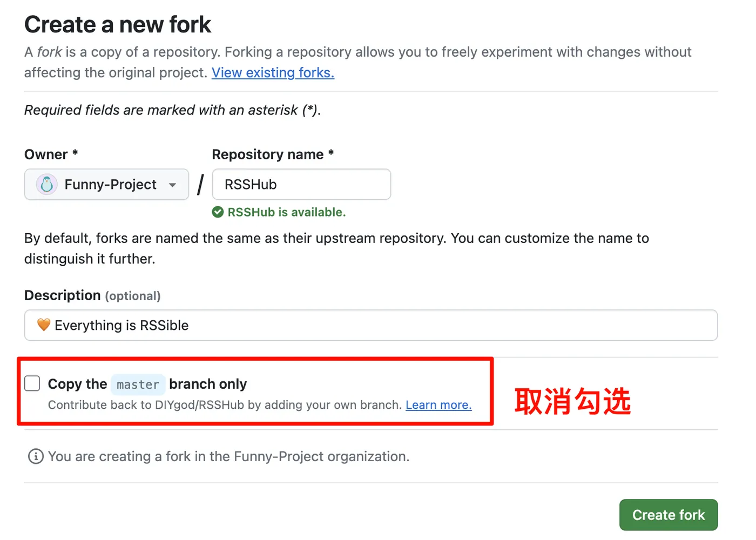Click the Owner field label
This screenshot has height=540, width=756.
point(46,154)
